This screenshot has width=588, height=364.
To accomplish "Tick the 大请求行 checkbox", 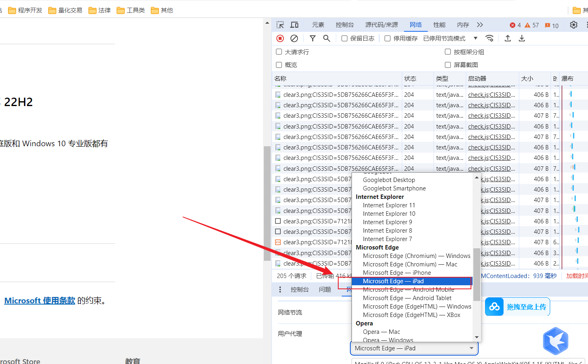I will pyautogui.click(x=279, y=52).
